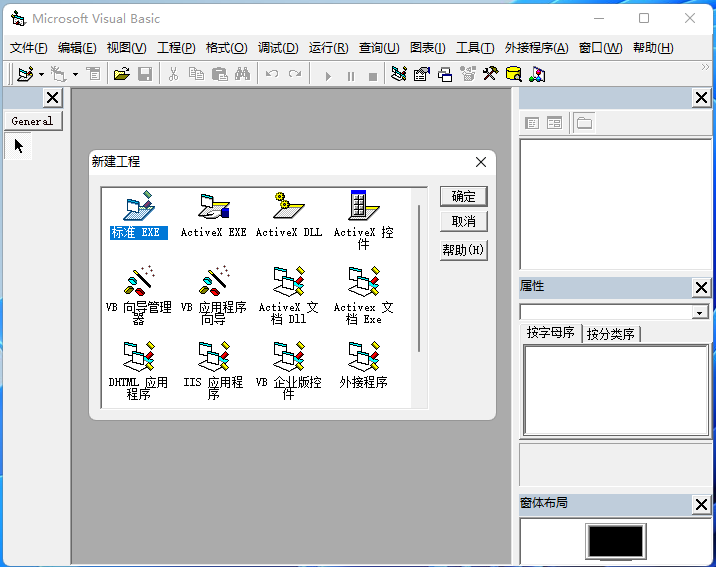This screenshot has height=567, width=716.
Task: Close the project explorer panel
Action: [701, 98]
